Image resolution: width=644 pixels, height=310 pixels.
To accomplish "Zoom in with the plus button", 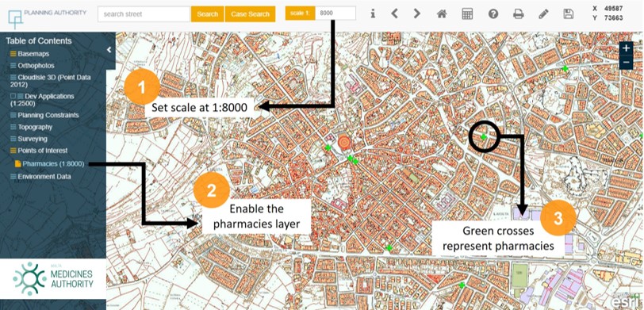I will (626, 48).
